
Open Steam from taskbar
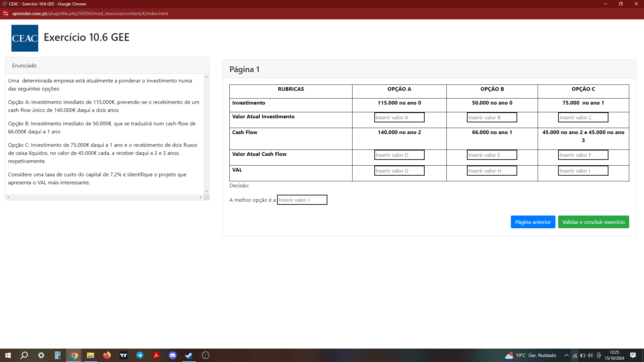coord(189,355)
